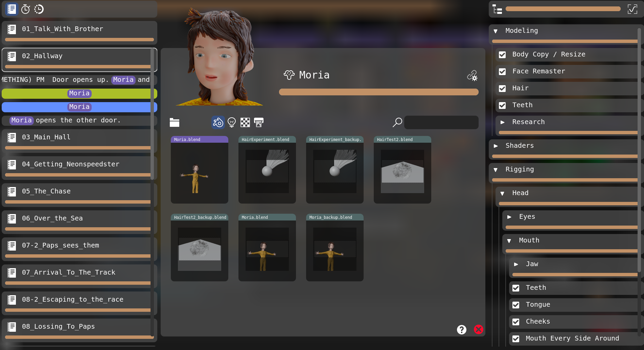Open the history clock icon
Viewport: 644px width, 350px height.
point(39,9)
